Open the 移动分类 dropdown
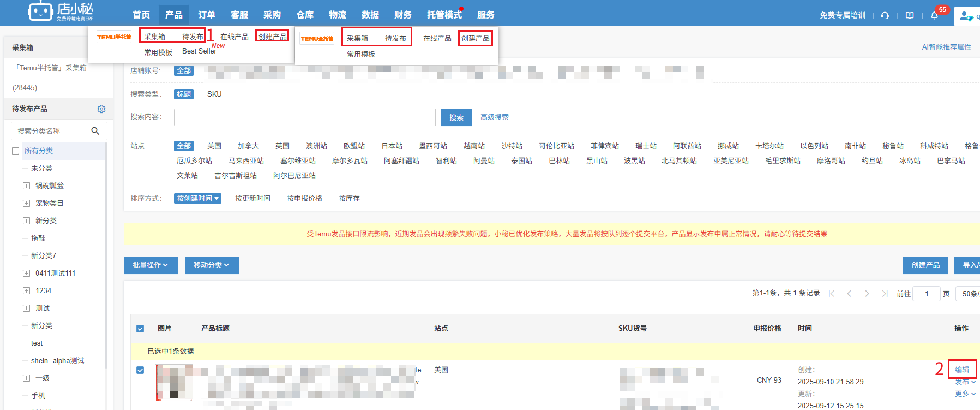The image size is (980, 410). pos(212,265)
